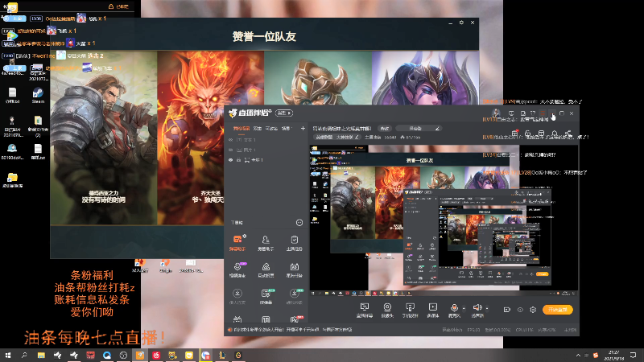The height and width of the screenshot is (362, 644).
Task: Open the circular download-arrow tool without a badge
Action: (237, 296)
